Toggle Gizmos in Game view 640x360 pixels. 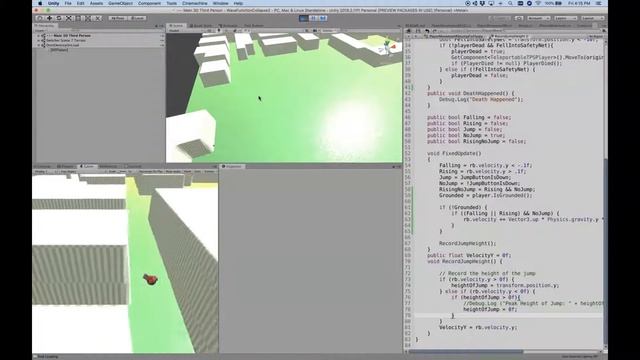coord(209,171)
